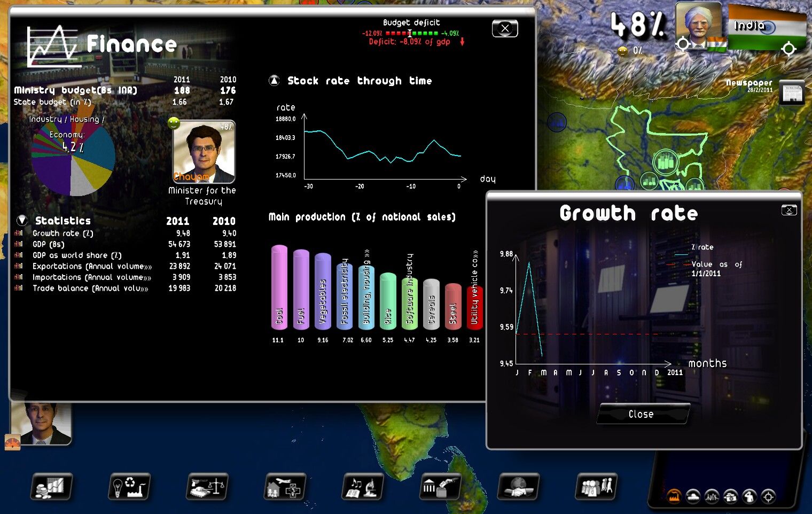Toggle the spy camera map filter
The height and width of the screenshot is (514, 812).
(730, 496)
